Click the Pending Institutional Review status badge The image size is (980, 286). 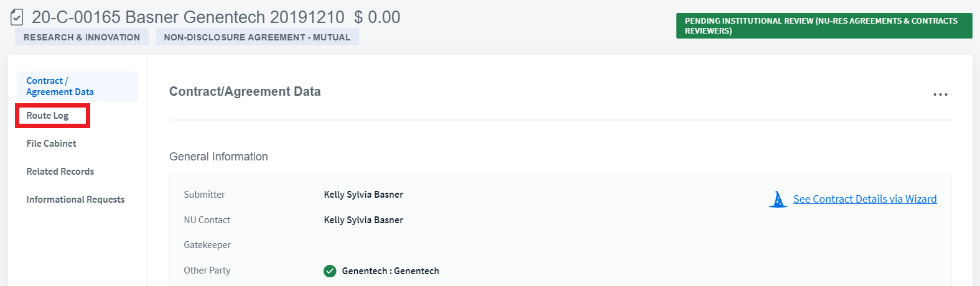click(824, 25)
